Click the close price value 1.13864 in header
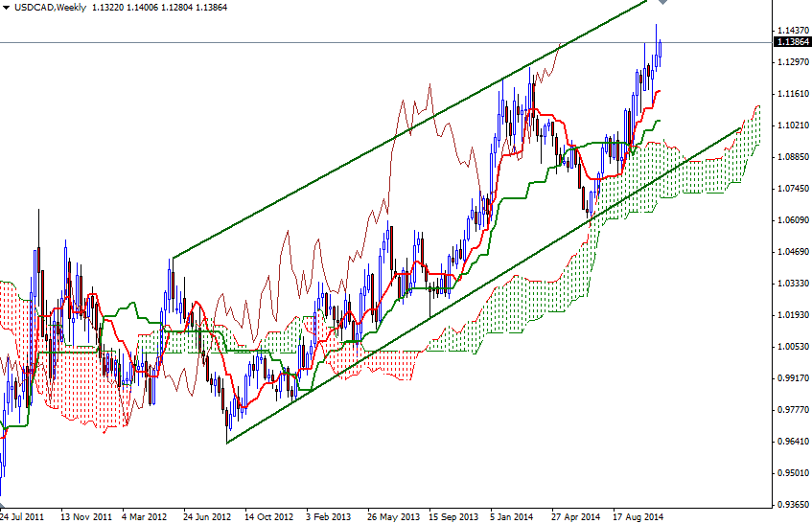 click(211, 8)
